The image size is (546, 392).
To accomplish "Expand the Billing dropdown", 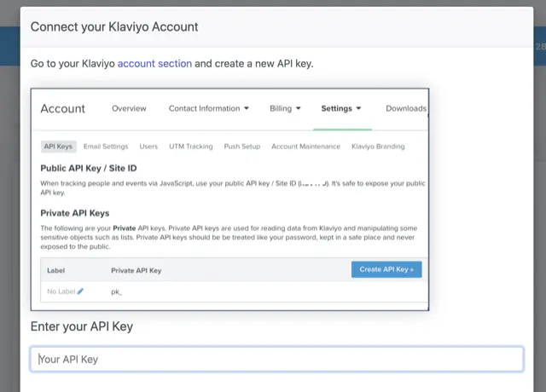I will 286,108.
